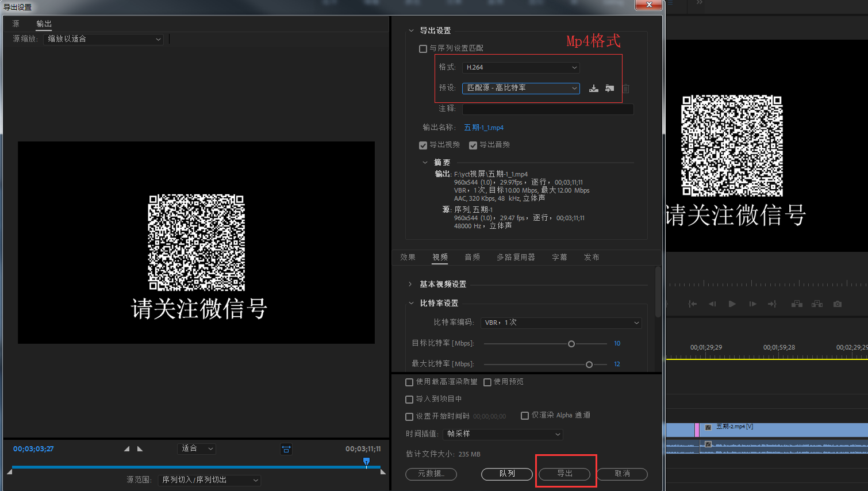Screen dimensions: 868x491
Task: Select the 视频 tab
Action: 440,257
